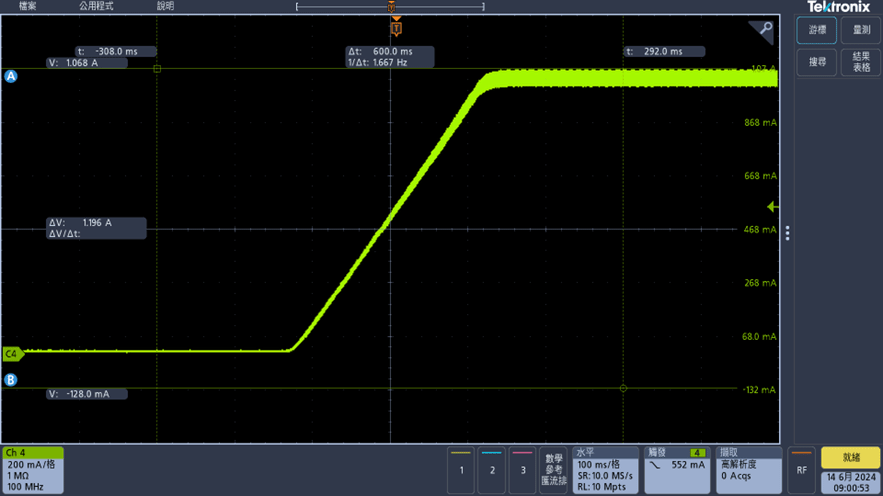The height and width of the screenshot is (496, 883).
Task: Open the Ch 4 vertical settings badge
Action: coord(33,470)
